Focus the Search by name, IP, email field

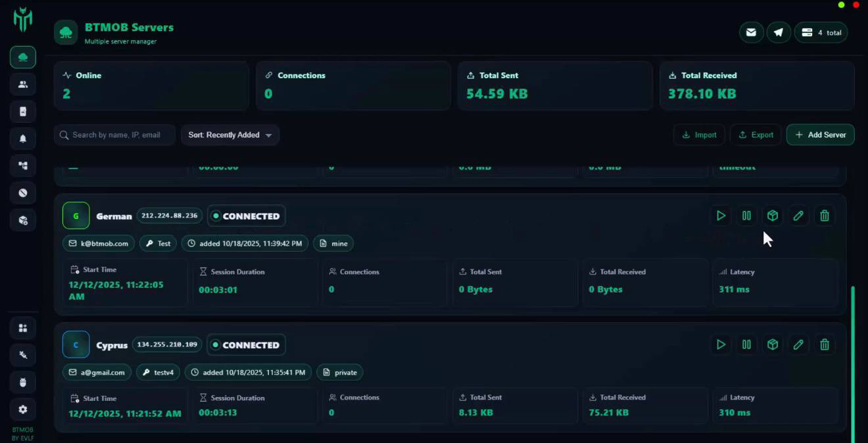point(115,135)
